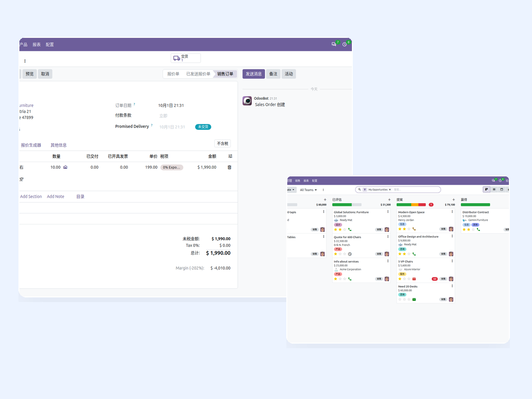Switch to calendar view in the CRM window
The image size is (532, 399).
502,189
